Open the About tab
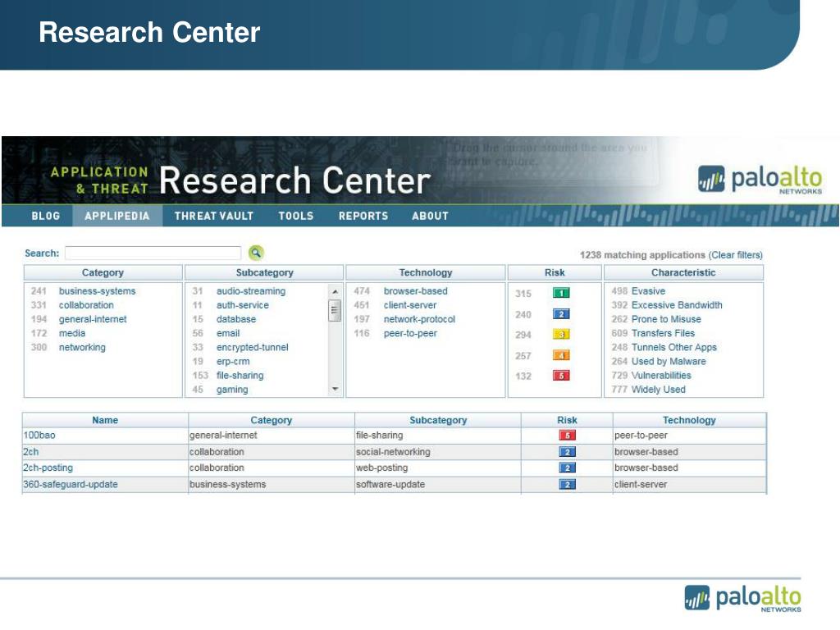This screenshot has height=630, width=840. point(430,216)
